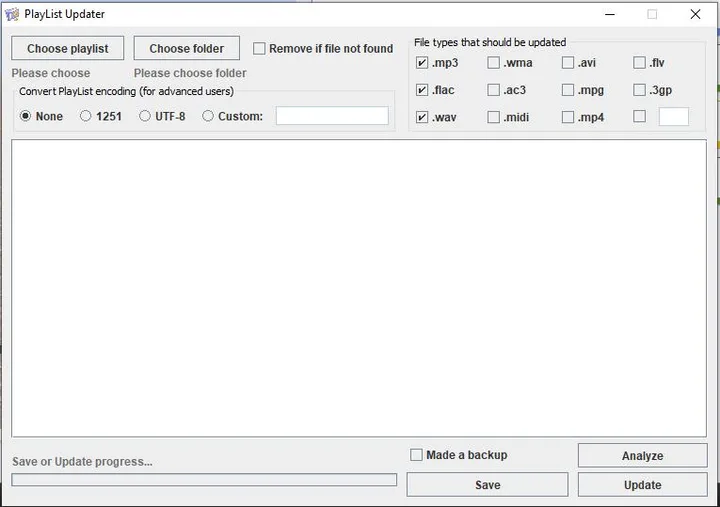Click the Analyze button
This screenshot has height=507, width=720.
coord(642,456)
